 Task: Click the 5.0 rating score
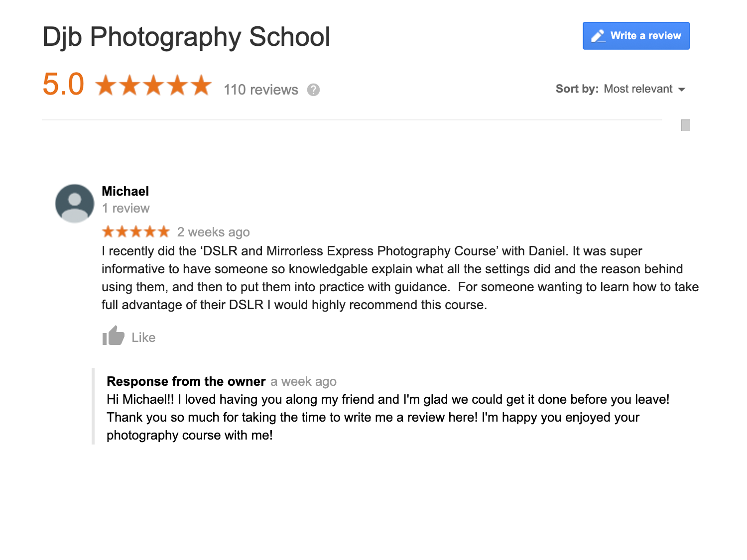point(63,84)
